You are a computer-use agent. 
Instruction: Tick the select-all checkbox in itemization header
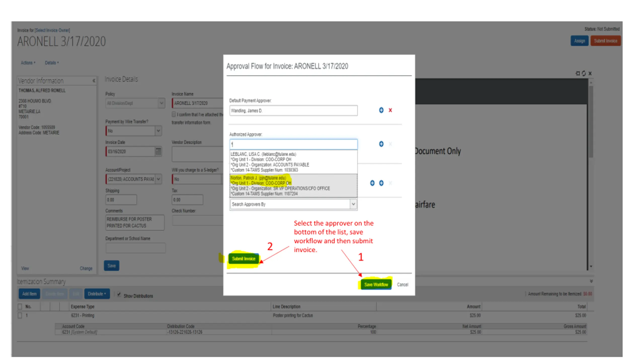tap(20, 307)
